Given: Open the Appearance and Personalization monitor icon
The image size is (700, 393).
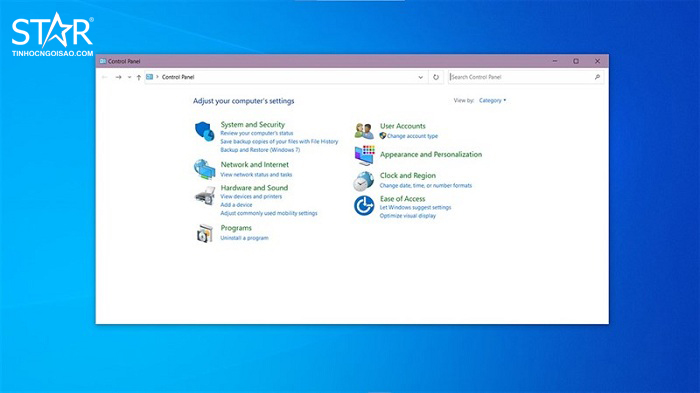Looking at the screenshot, I should [364, 155].
